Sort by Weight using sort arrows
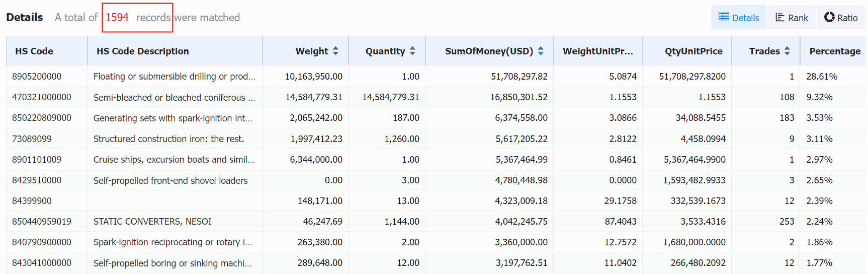 point(335,51)
